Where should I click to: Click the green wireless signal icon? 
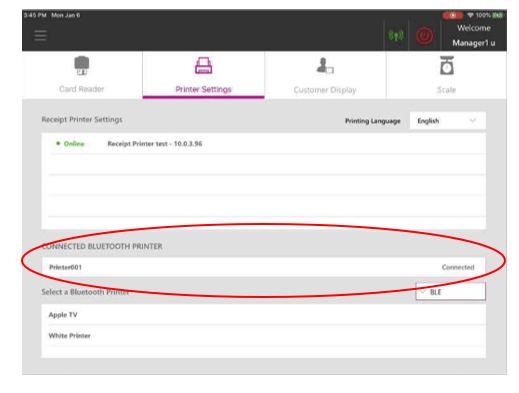coord(396,35)
